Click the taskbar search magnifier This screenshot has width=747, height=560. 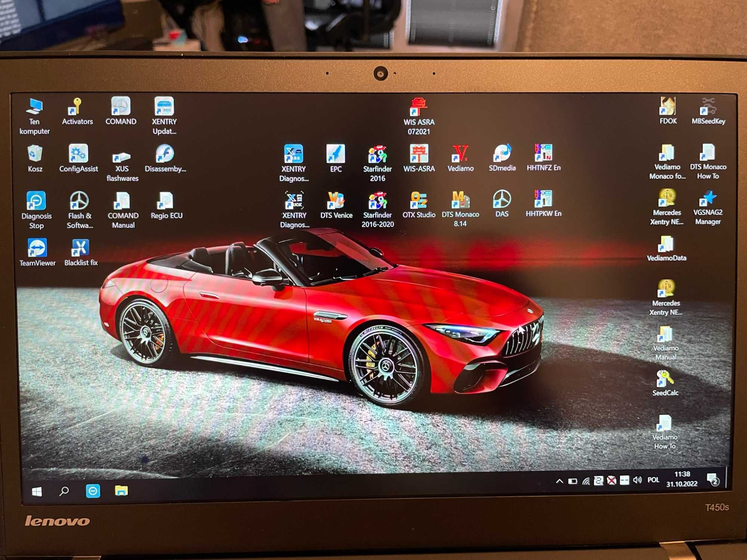(64, 491)
